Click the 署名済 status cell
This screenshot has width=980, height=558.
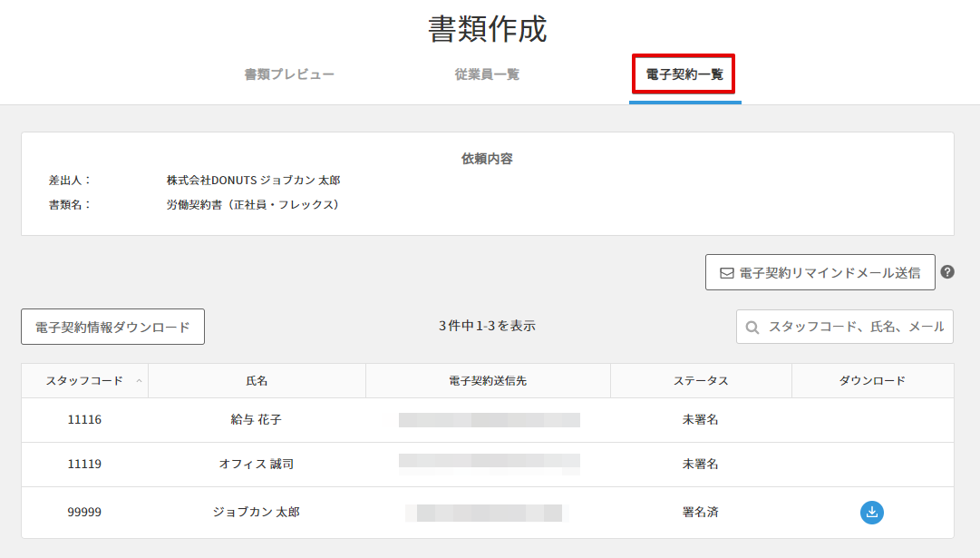[700, 513]
